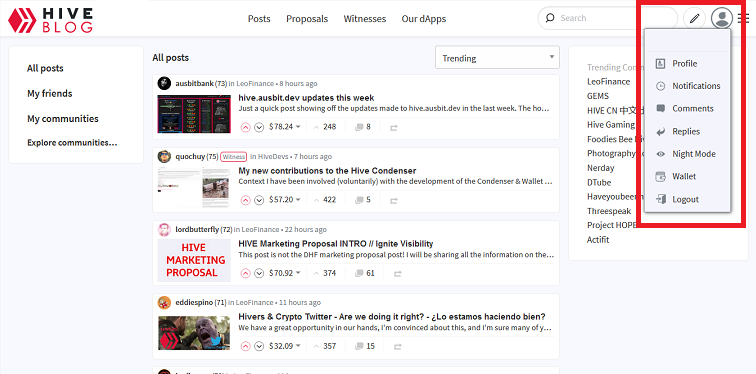
Task: Open the HIVE MARKETING PROPOSAL thumbnail
Action: coord(194,260)
